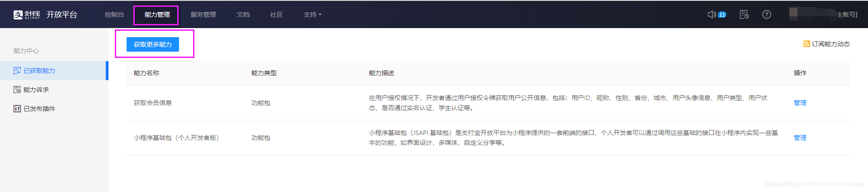Select 已获取能力 in sidebar
The width and height of the screenshot is (868, 192).
click(53, 71)
